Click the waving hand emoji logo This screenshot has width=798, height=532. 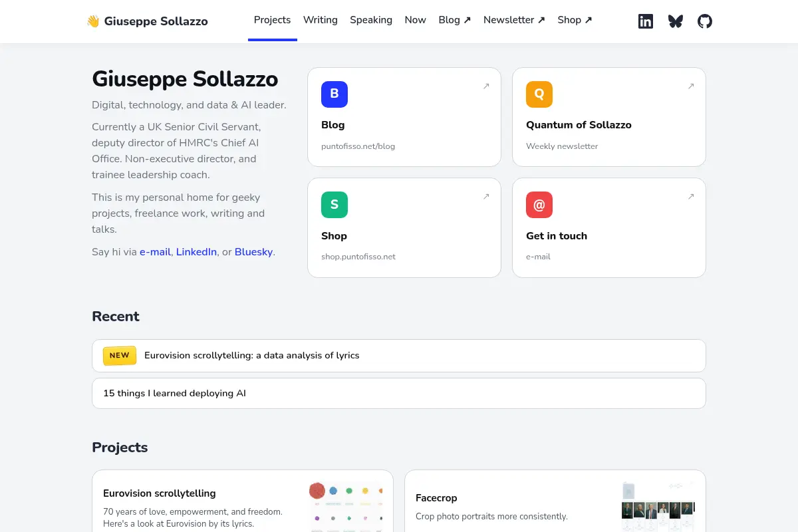tap(93, 21)
